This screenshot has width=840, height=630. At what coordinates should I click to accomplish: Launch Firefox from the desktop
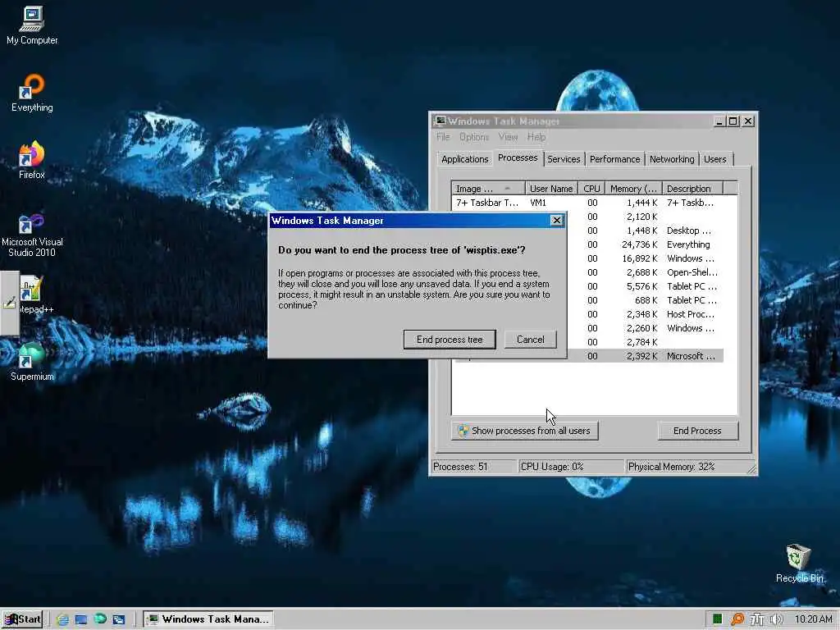click(x=32, y=160)
